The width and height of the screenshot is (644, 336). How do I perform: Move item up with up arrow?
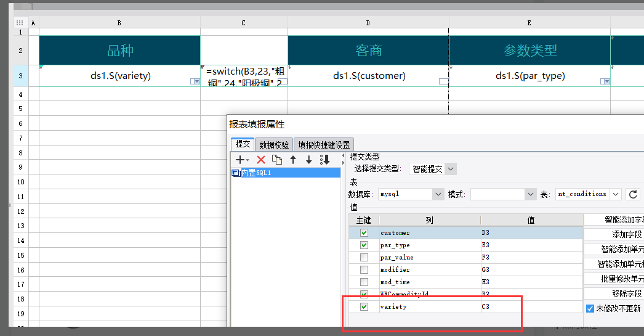pos(293,160)
